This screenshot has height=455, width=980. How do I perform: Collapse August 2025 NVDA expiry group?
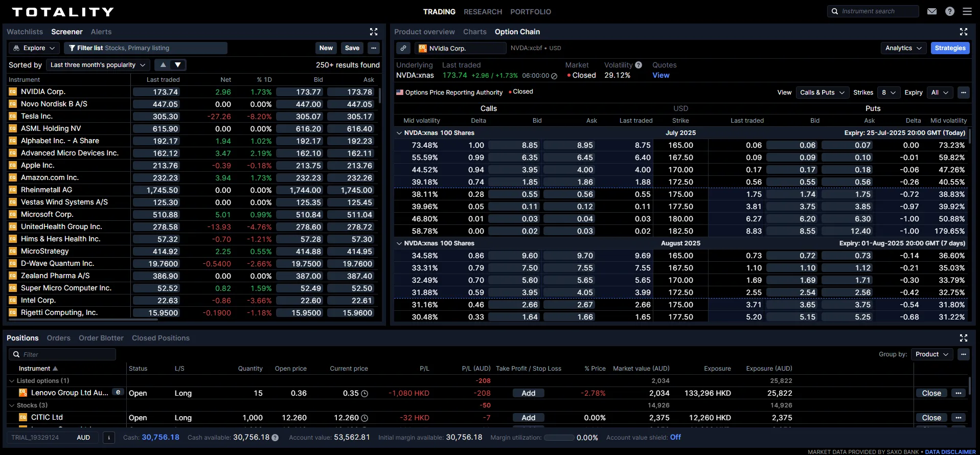pos(399,243)
